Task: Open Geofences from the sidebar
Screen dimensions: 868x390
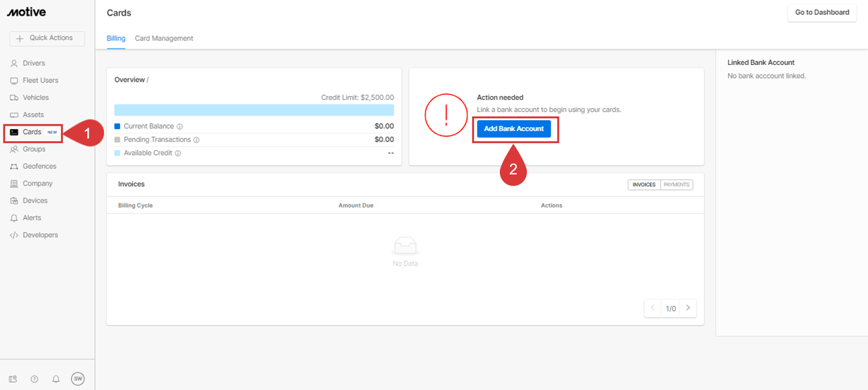Action: (x=39, y=166)
